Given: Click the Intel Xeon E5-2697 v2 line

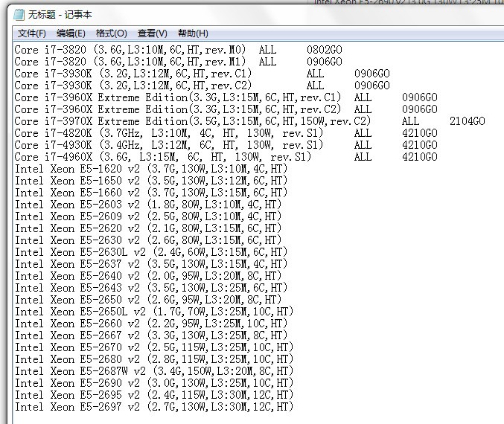Looking at the screenshot, I should 154,406.
